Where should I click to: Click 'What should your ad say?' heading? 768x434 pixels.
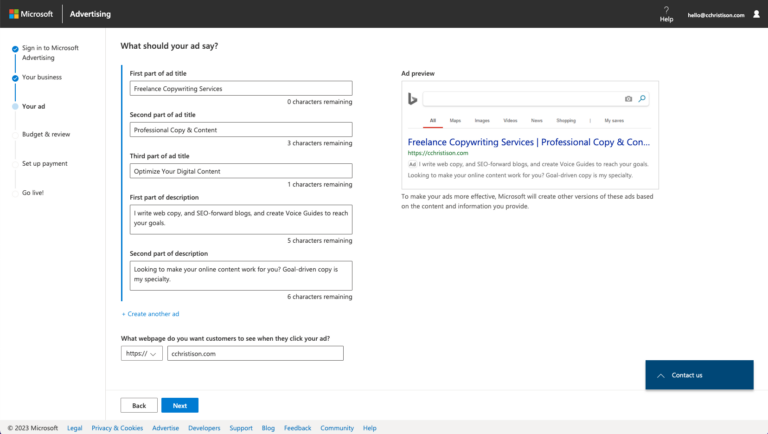(169, 46)
